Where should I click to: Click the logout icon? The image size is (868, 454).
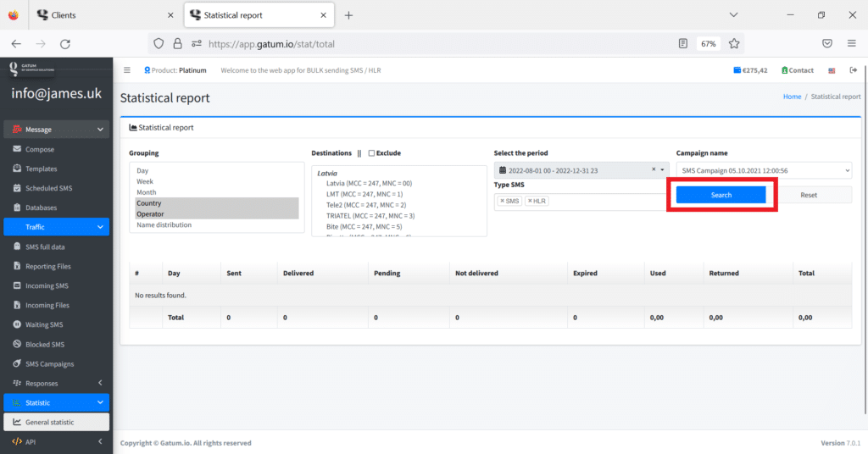[x=853, y=70]
